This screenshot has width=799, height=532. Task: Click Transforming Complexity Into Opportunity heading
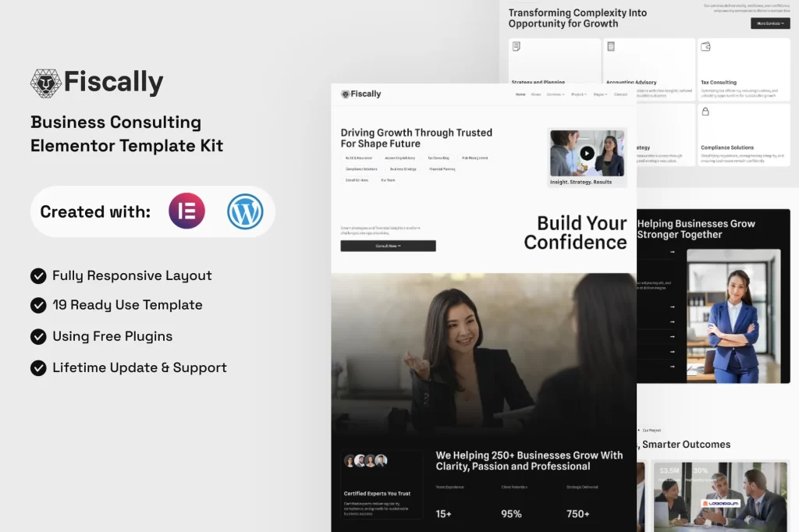[578, 19]
